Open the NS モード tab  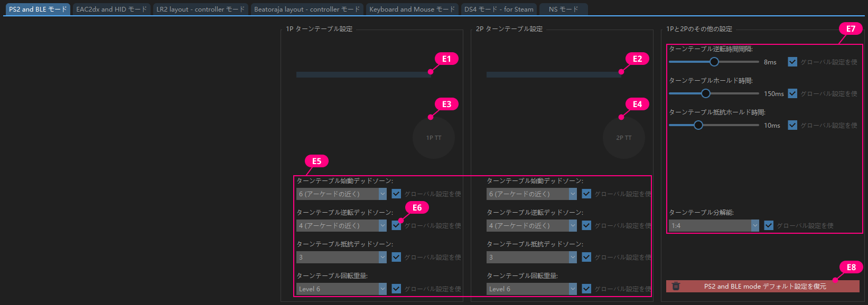click(563, 9)
